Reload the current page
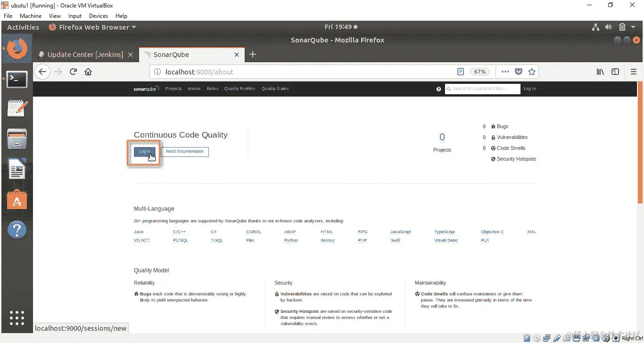The image size is (644, 343). [x=73, y=72]
